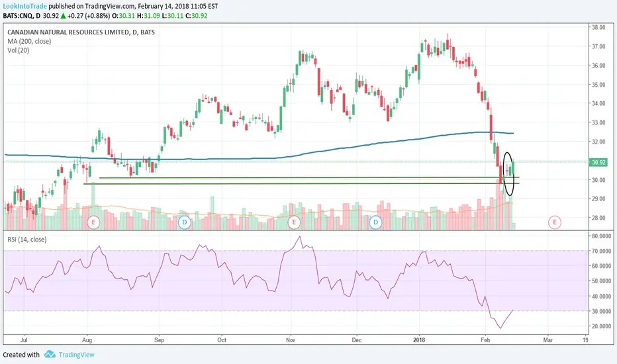Viewport: 617px width, 364px height.
Task: Click the Nov date axis label
Action: tap(291, 340)
